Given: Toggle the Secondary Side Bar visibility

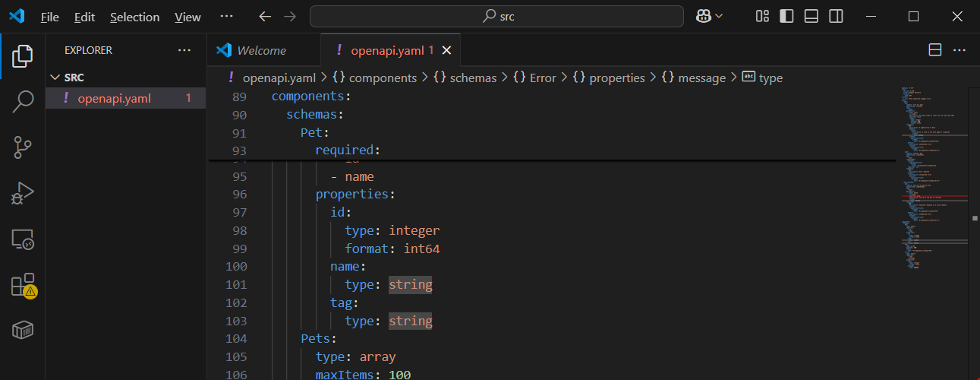Looking at the screenshot, I should click(x=836, y=17).
